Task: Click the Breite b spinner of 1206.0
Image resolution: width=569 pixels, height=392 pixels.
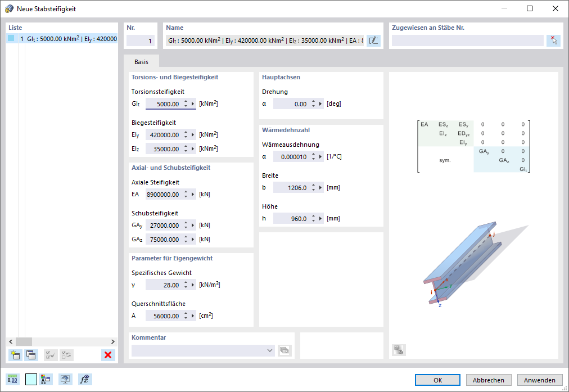Action: click(314, 188)
